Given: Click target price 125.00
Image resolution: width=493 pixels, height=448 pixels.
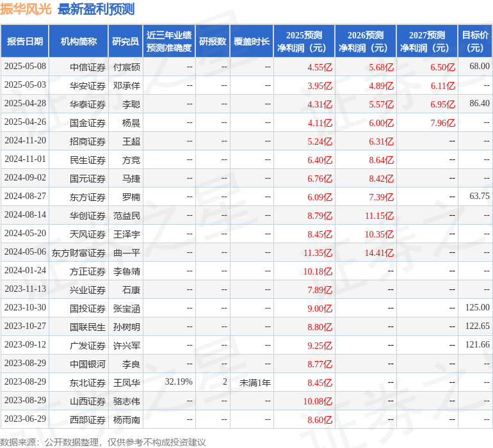Looking at the screenshot, I should (477, 307).
